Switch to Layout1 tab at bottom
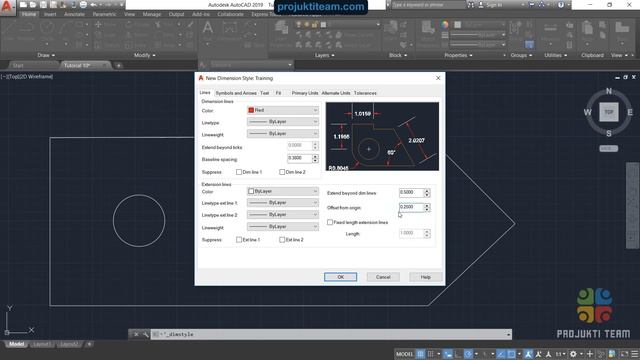This screenshot has width=640, height=360. coord(41,344)
